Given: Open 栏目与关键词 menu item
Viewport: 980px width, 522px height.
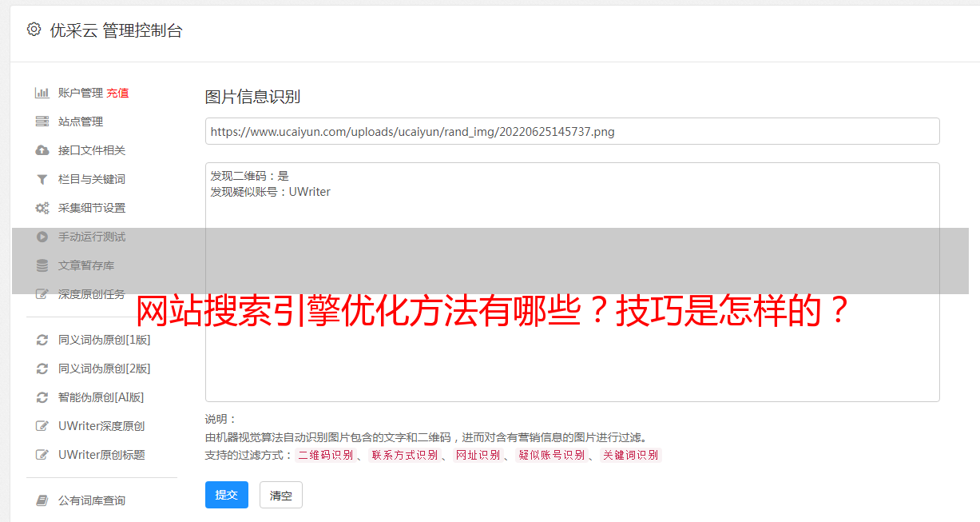Looking at the screenshot, I should [92, 179].
